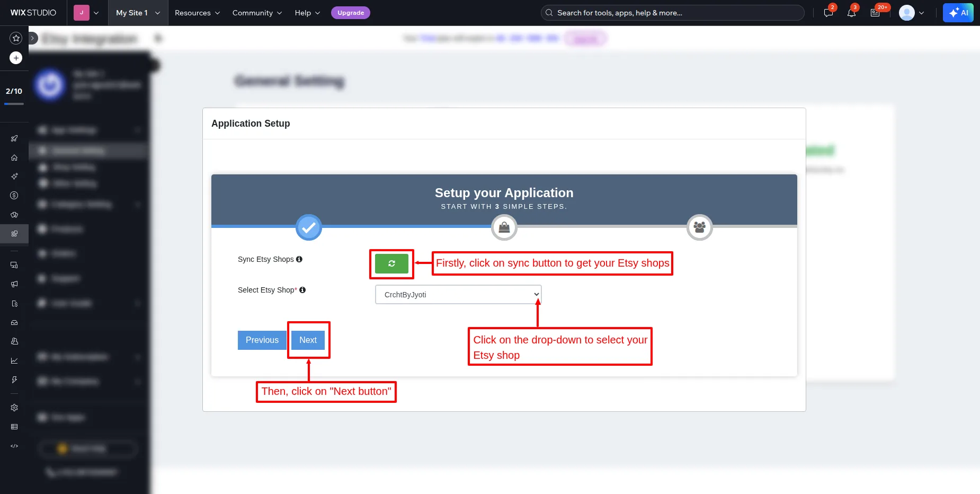The width and height of the screenshot is (980, 494).
Task: Go to Home icon in sidebar
Action: [x=14, y=157]
